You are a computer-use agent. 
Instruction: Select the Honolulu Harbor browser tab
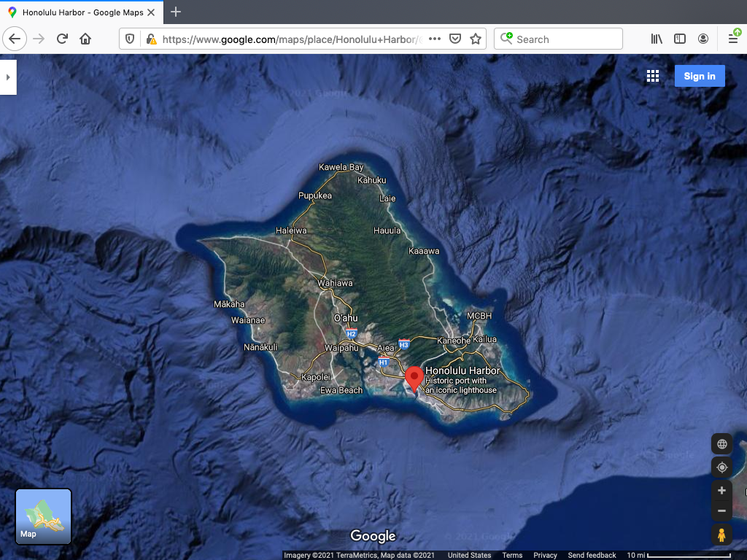(82, 12)
